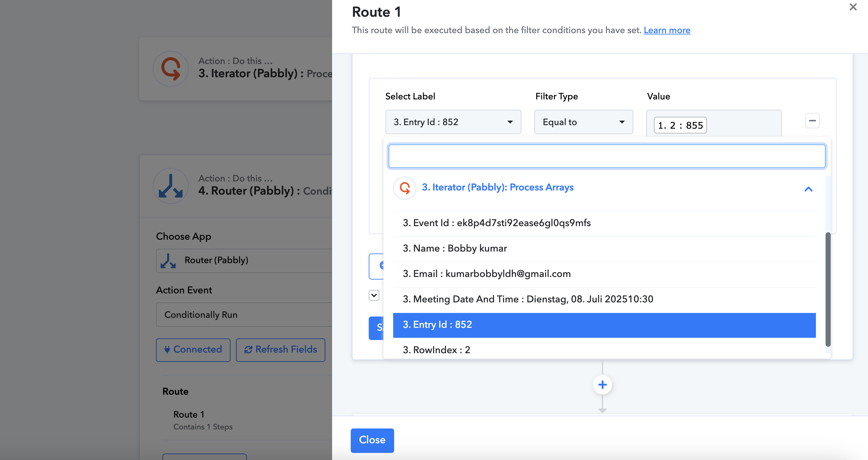
Task: Toggle the chevron checkbox left of dropdown list
Action: [374, 295]
